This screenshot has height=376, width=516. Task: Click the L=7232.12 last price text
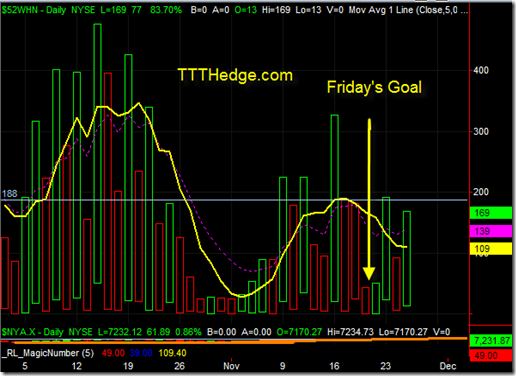tap(120, 332)
